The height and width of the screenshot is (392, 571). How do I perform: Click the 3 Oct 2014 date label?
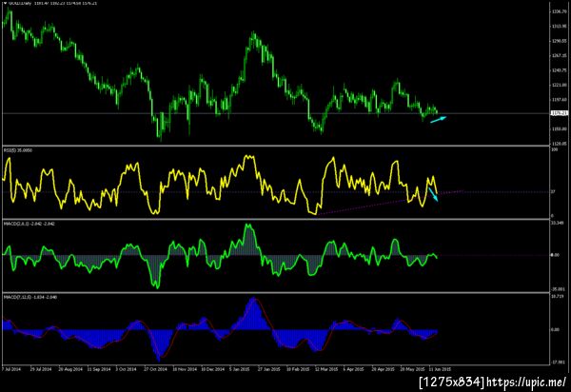pos(126,369)
